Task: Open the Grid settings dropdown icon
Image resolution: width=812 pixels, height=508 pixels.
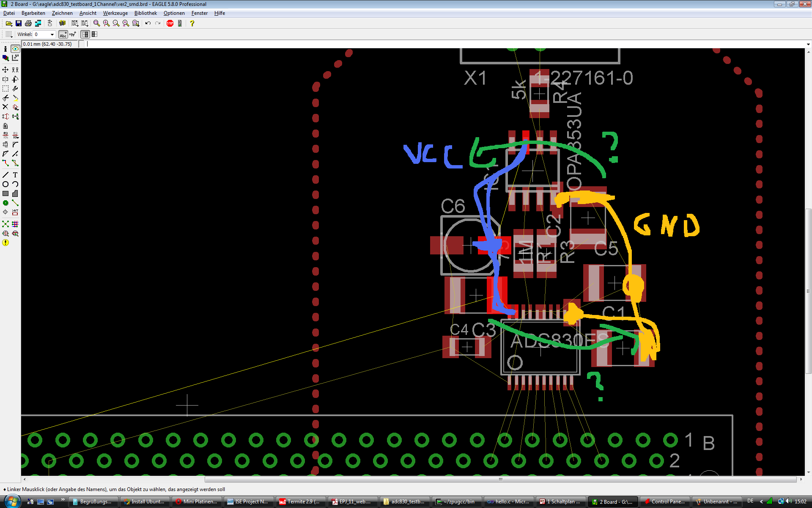Action: (x=9, y=34)
